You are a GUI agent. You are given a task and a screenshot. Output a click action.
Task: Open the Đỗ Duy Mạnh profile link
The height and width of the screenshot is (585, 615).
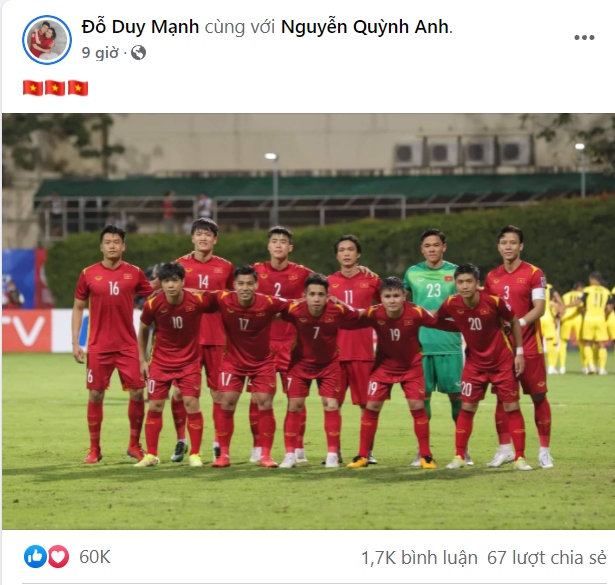(140, 27)
